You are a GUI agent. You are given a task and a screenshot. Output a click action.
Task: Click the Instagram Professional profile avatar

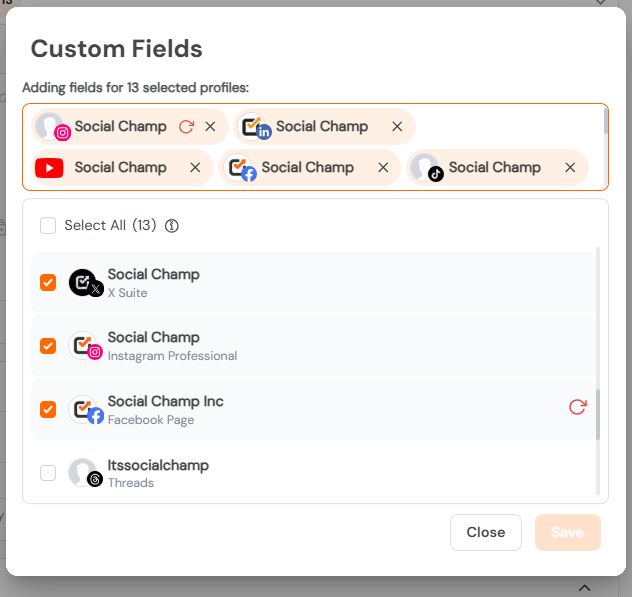[85, 346]
